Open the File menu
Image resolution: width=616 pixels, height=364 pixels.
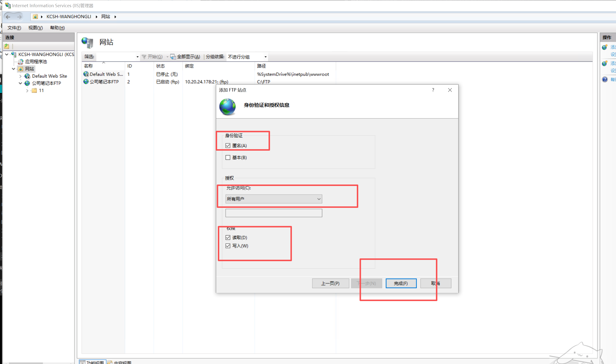14,28
